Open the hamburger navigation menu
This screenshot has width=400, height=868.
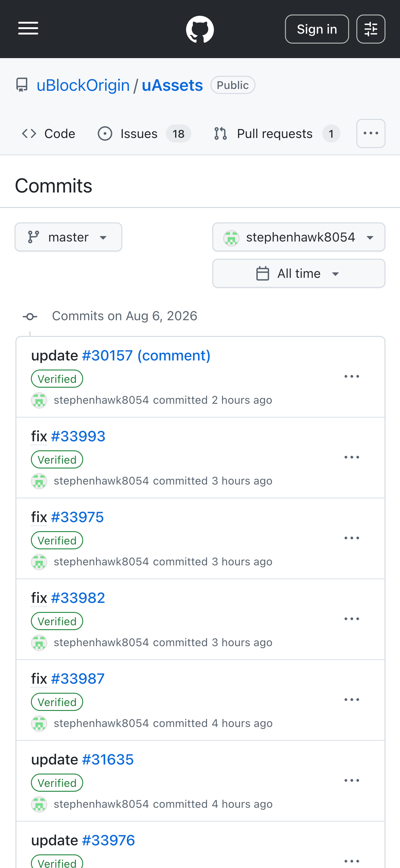28,29
